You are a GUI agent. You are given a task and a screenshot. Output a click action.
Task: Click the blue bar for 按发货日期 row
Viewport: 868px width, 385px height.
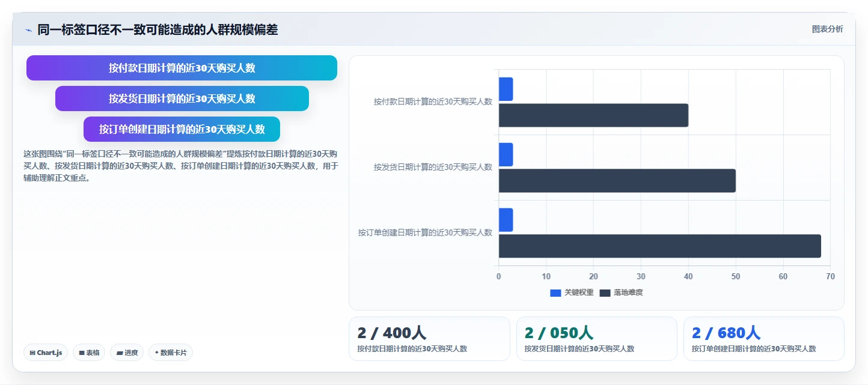tap(506, 154)
